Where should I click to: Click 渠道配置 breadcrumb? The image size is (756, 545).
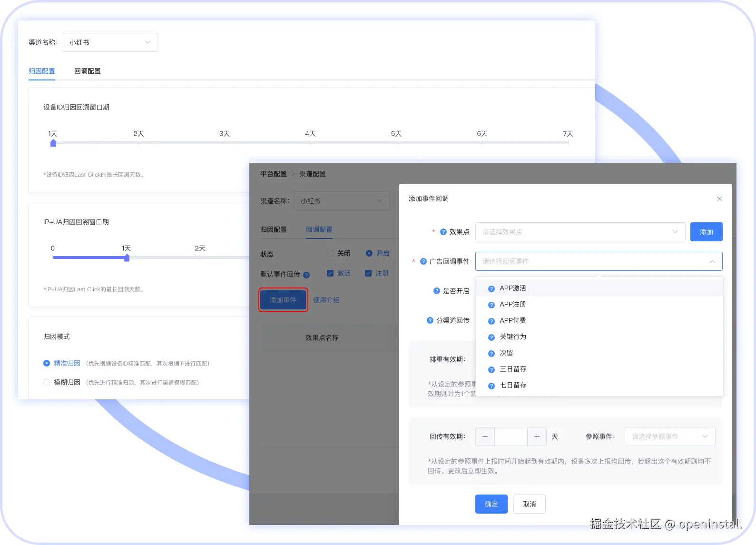(x=313, y=174)
